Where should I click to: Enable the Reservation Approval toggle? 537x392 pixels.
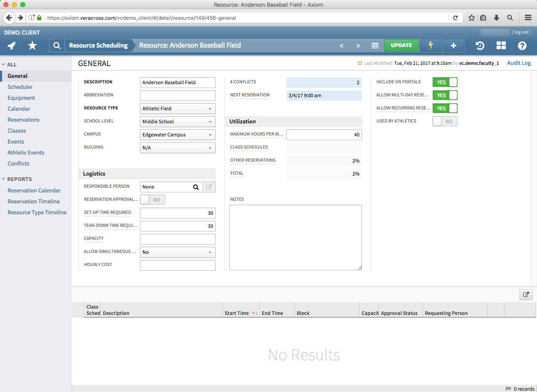point(152,200)
